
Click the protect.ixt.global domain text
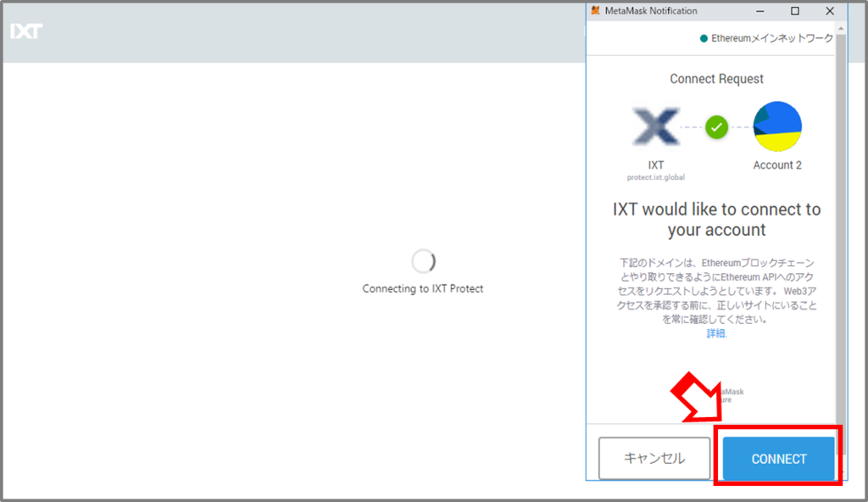click(656, 177)
